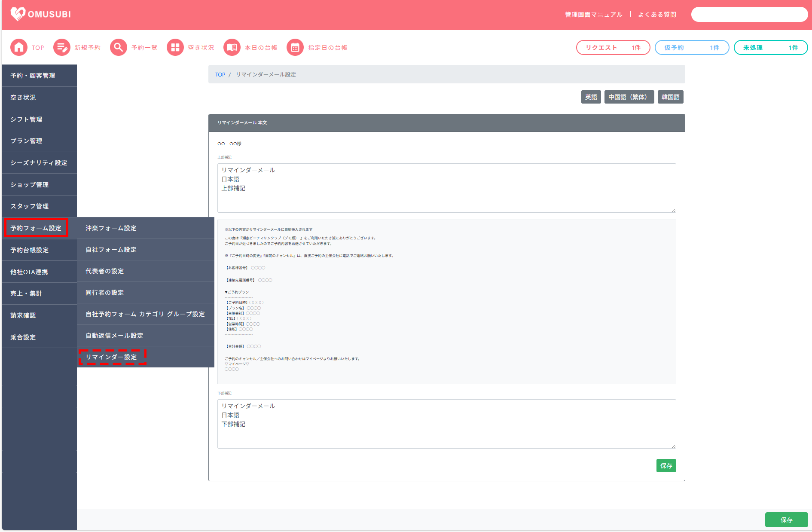This screenshot has width=812, height=532.
Task: Click the TOP breadcrumb link
Action: (220, 75)
